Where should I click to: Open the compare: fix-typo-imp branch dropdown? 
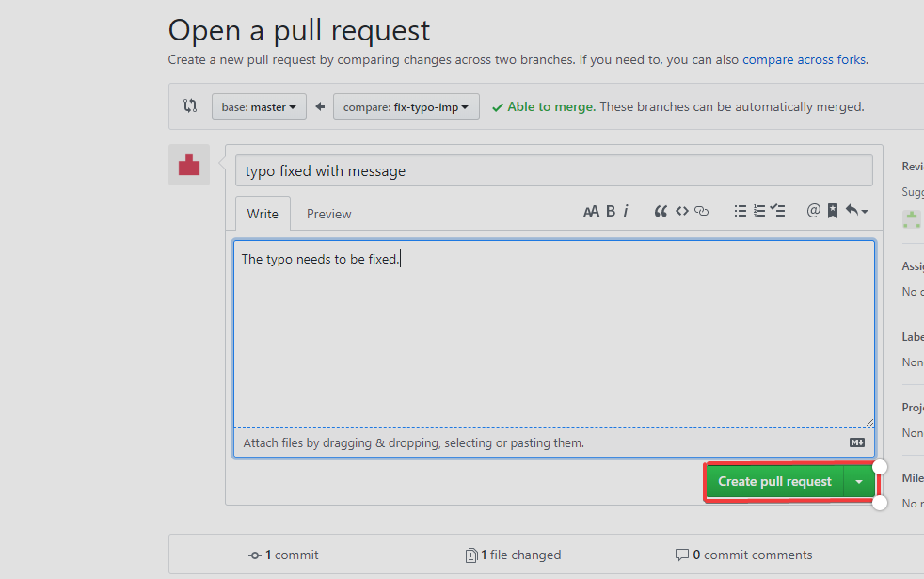pyautogui.click(x=406, y=106)
